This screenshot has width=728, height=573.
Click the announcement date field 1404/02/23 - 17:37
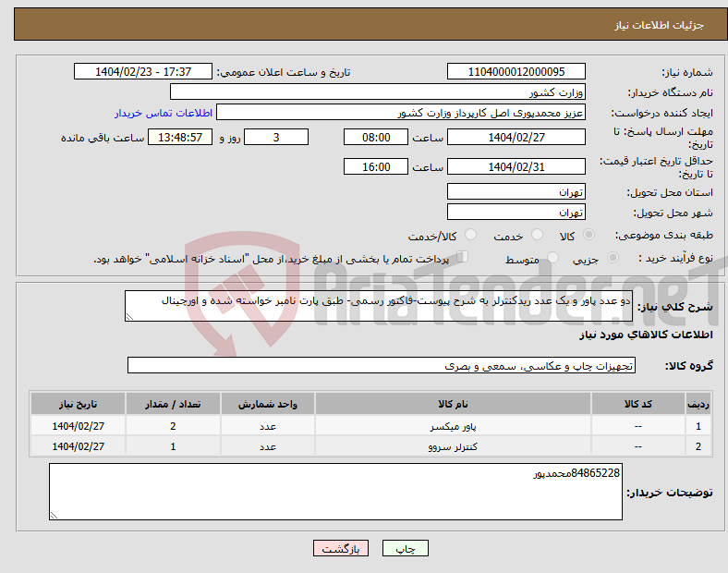pyautogui.click(x=143, y=71)
